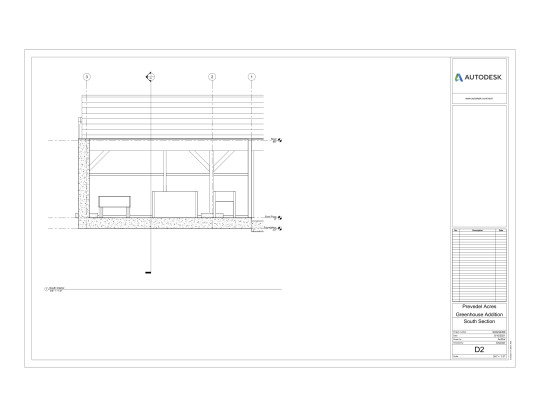This screenshot has width=540, height=417.
Task: Select the large center table box
Action: pyautogui.click(x=175, y=204)
